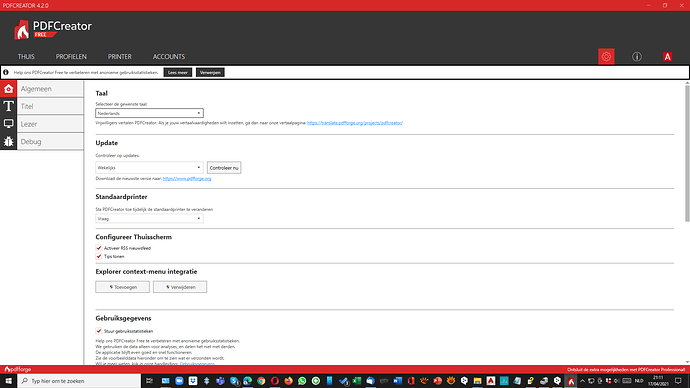Image resolution: width=690 pixels, height=388 pixels.
Task: Open Microsoft Edge from taskbar
Action: point(248,381)
